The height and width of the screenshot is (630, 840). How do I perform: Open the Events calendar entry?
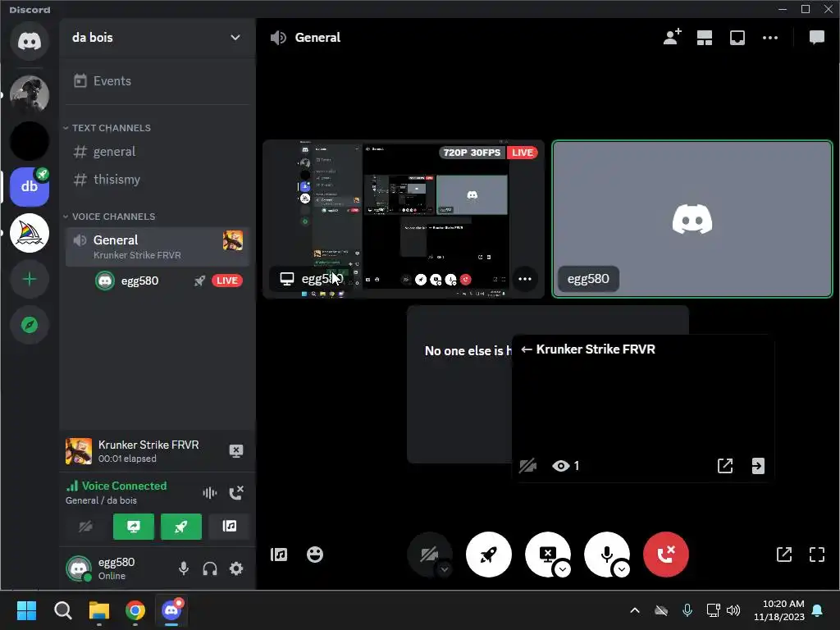(157, 81)
